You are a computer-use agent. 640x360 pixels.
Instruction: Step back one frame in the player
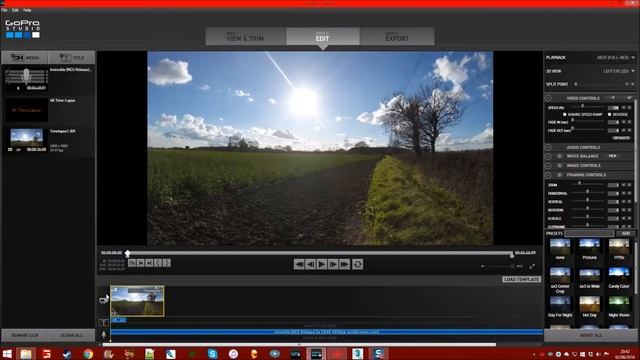310,264
